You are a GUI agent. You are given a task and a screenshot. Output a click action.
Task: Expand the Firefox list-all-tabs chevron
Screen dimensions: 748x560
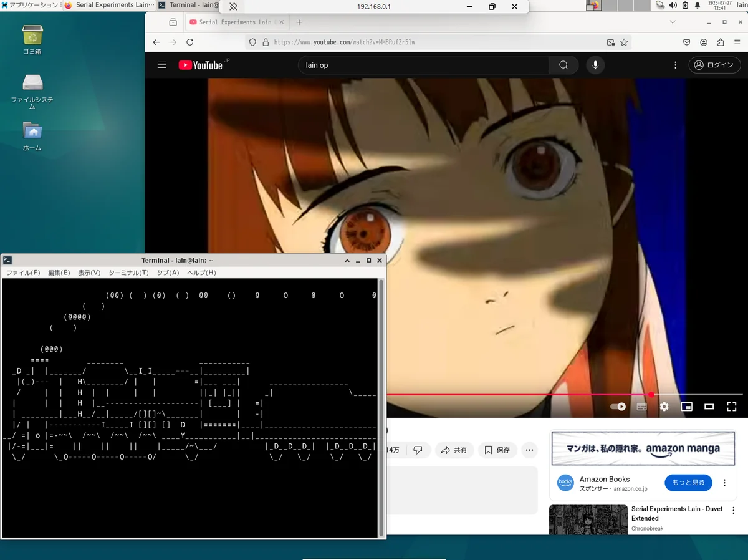coord(673,22)
